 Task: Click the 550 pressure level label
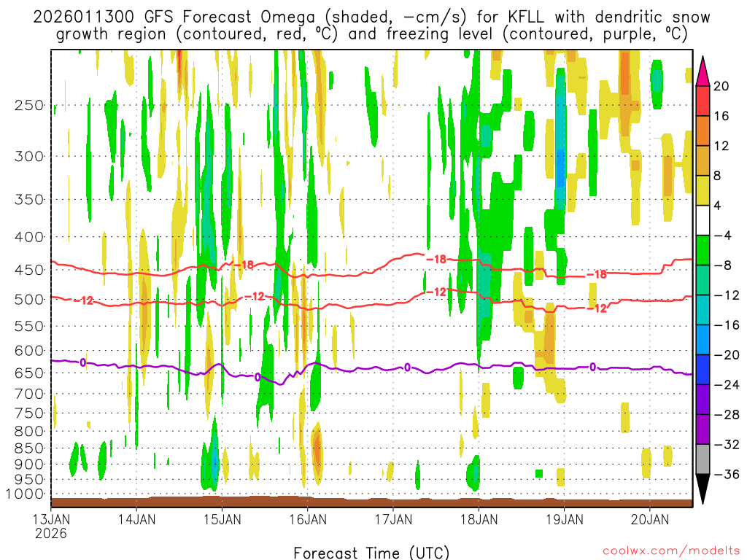point(29,326)
